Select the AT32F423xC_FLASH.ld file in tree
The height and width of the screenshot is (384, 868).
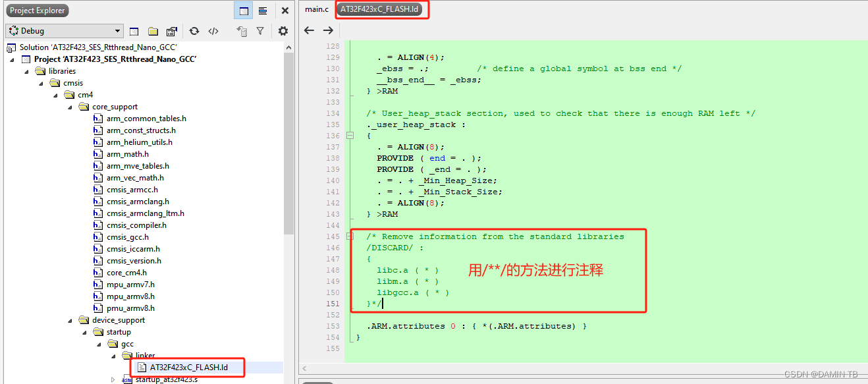point(188,368)
